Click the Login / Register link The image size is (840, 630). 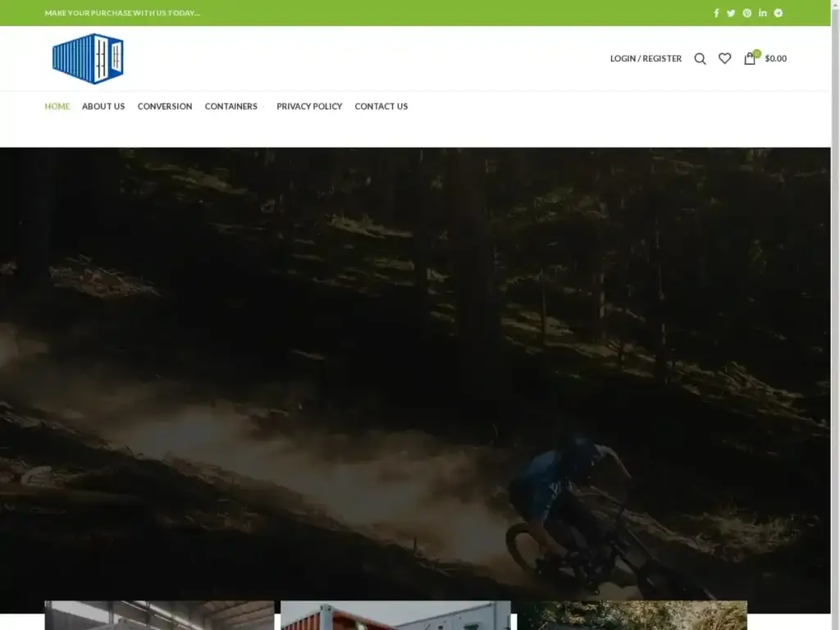tap(646, 58)
